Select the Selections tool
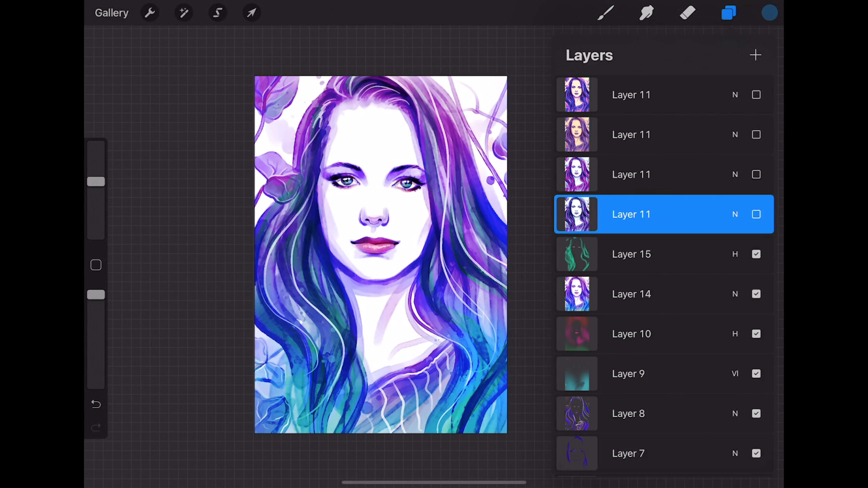Viewport: 868px width, 488px height. tap(217, 13)
